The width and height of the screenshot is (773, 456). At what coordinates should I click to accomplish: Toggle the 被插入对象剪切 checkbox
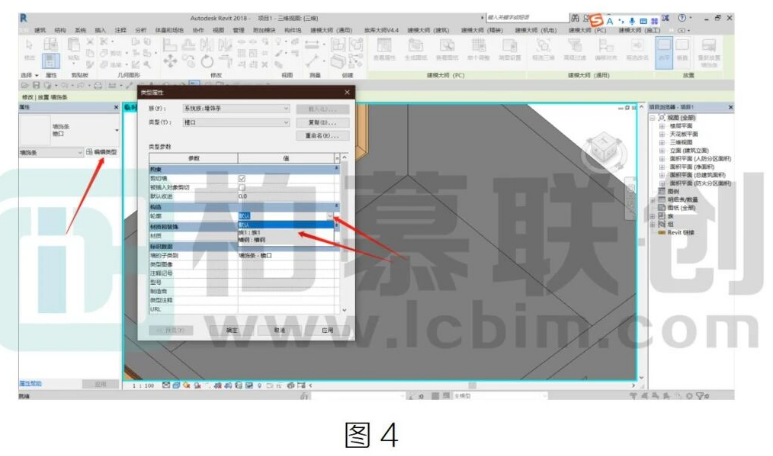242,187
